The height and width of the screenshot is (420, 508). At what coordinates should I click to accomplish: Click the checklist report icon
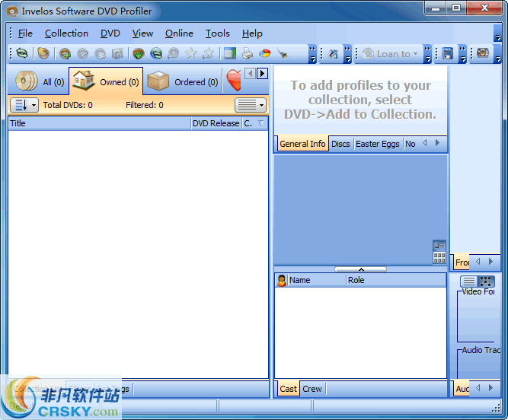pos(230,53)
